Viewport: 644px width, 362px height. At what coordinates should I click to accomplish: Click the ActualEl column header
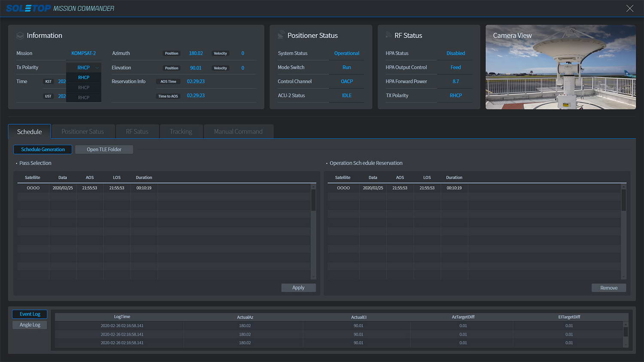pyautogui.click(x=359, y=317)
